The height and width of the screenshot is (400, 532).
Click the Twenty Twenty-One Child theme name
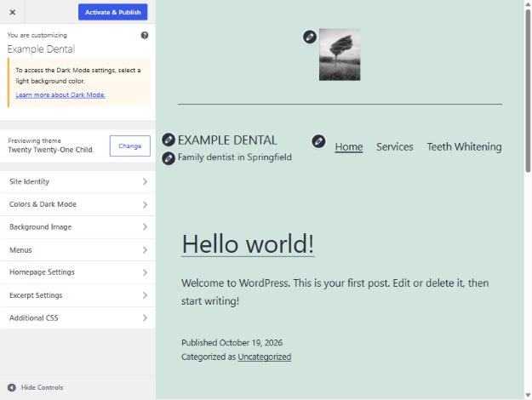pos(50,150)
